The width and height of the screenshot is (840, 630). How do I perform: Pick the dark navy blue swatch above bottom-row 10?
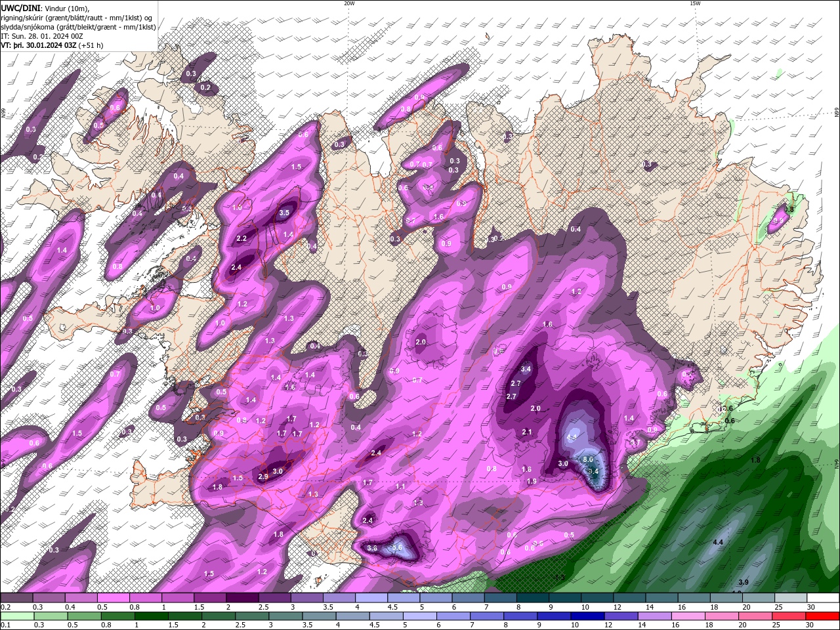pos(586,616)
